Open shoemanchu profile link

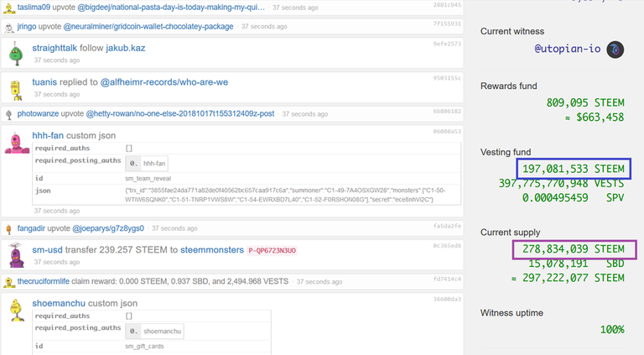(59, 303)
